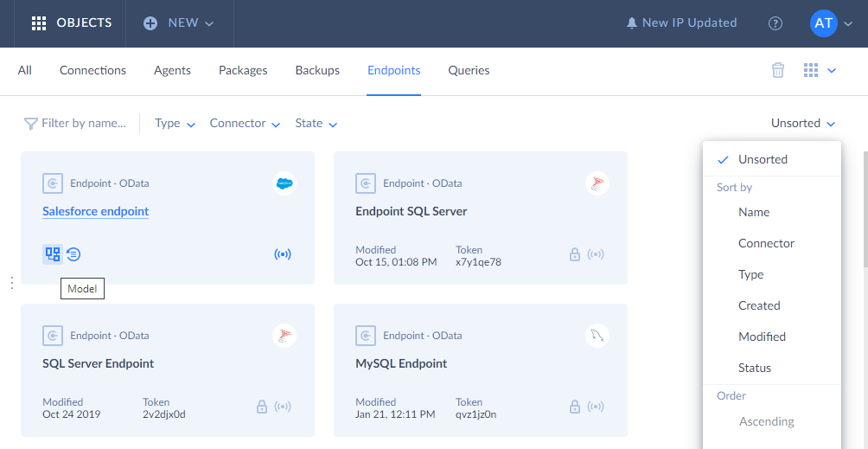Click the lock icon on MySQL Endpoint card
This screenshot has height=449, width=868.
click(x=575, y=407)
